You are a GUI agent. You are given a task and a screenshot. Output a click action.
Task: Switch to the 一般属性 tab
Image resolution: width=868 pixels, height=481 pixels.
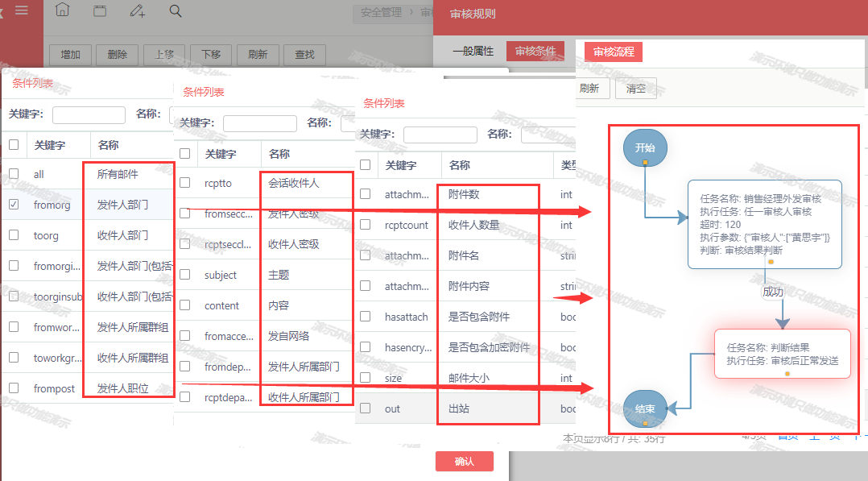click(473, 51)
